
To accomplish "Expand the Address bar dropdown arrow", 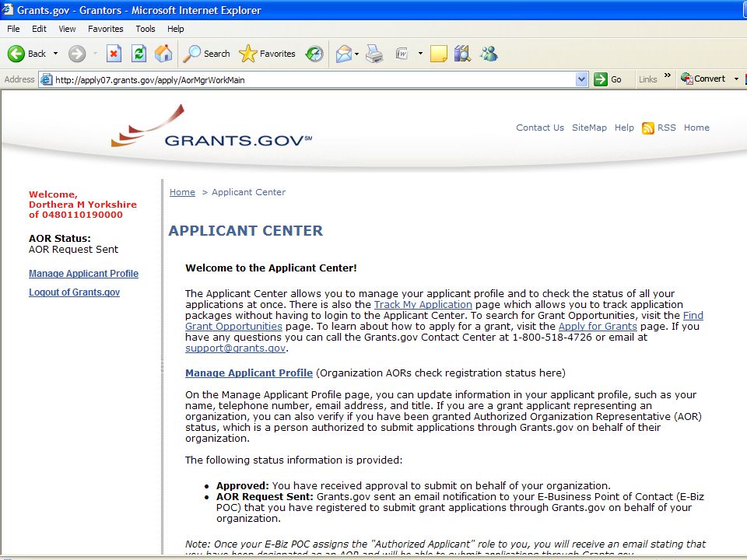I will [581, 79].
